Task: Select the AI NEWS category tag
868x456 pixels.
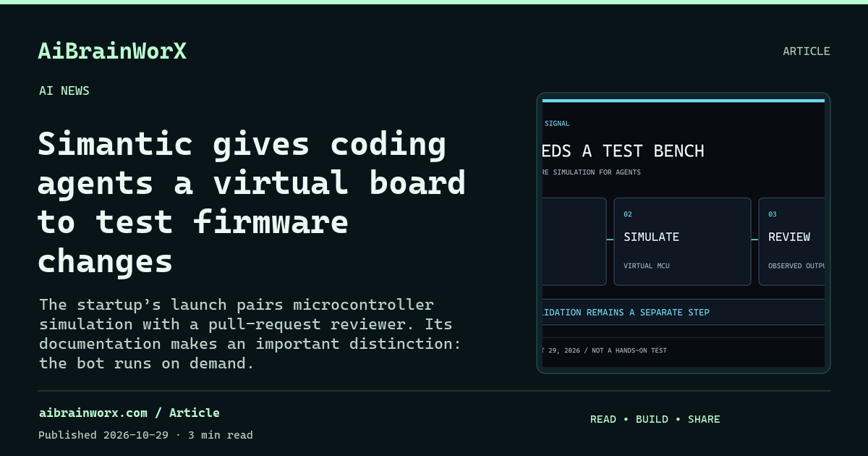Action: 64,90
